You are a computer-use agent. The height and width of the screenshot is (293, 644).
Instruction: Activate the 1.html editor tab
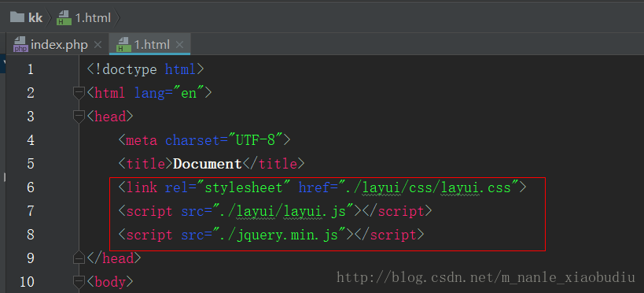point(152,45)
